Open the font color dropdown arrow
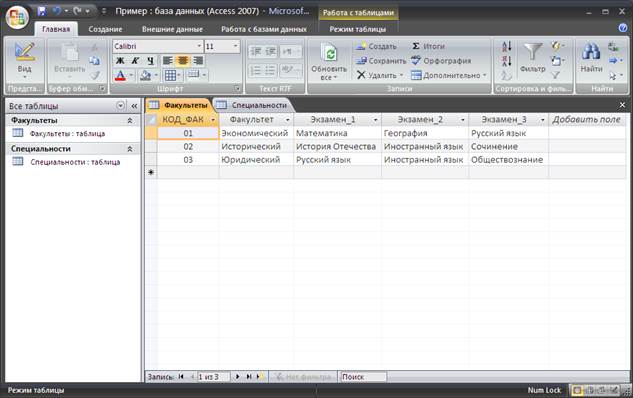The image size is (633, 398). tap(131, 75)
